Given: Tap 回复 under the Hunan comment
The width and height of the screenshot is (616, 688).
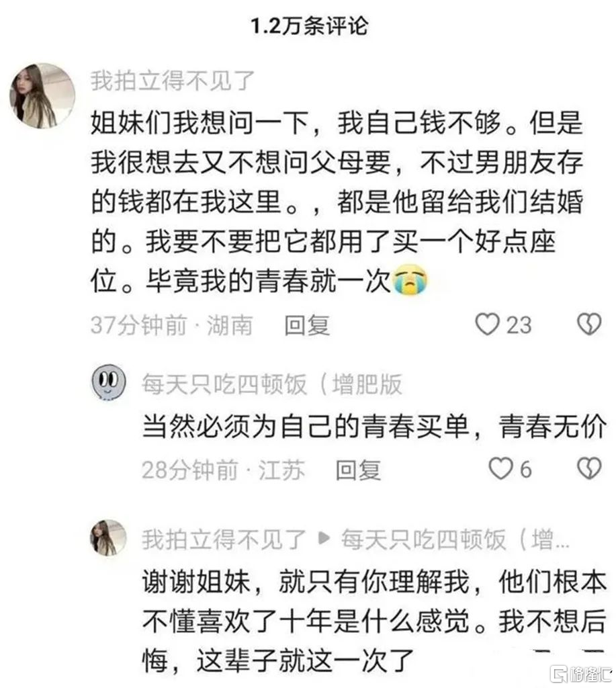Looking at the screenshot, I should click(x=307, y=325).
